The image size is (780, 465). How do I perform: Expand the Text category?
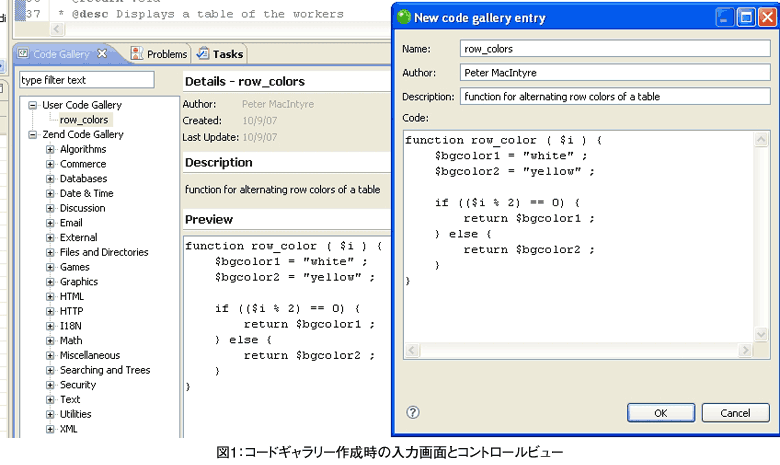click(50, 400)
